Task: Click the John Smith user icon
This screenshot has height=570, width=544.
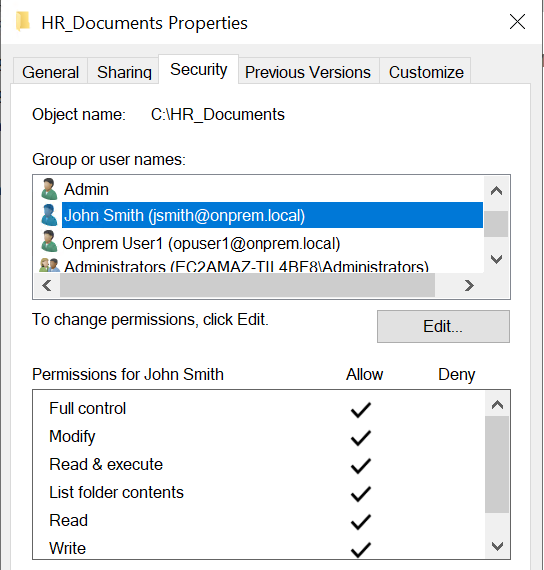Action: pyautogui.click(x=49, y=215)
